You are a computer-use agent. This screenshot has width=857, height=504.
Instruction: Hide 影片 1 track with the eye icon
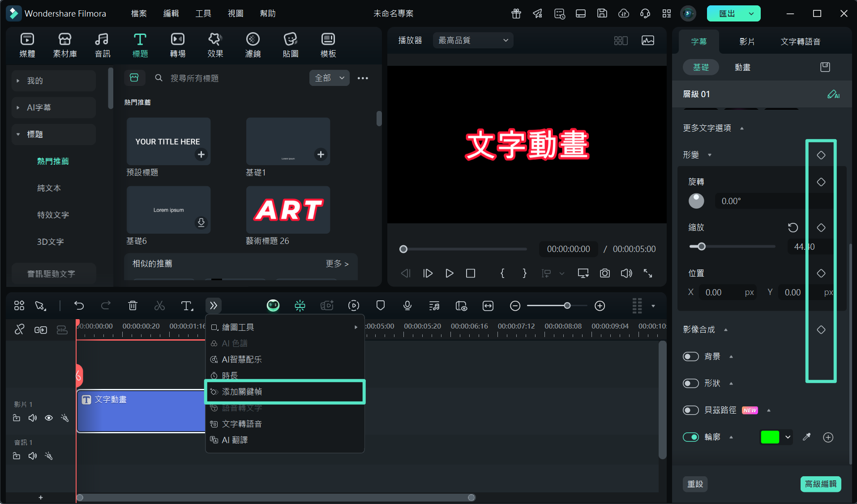click(x=49, y=418)
